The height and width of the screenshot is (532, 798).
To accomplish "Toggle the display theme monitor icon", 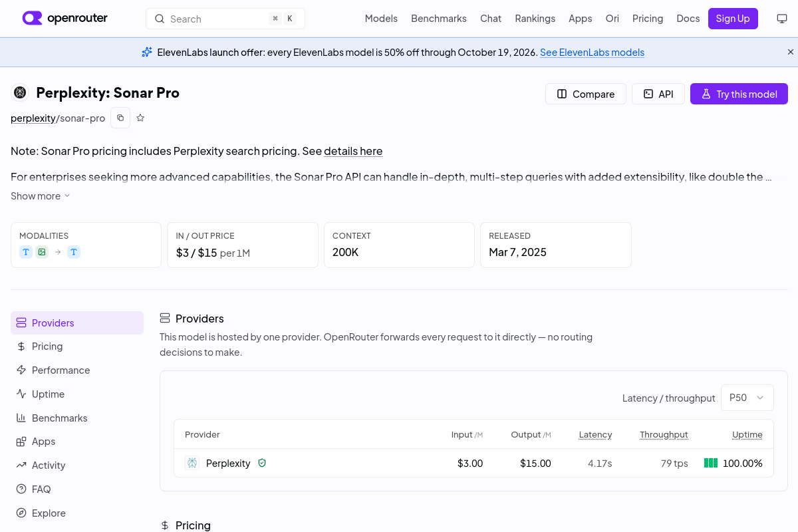I will pos(782,19).
